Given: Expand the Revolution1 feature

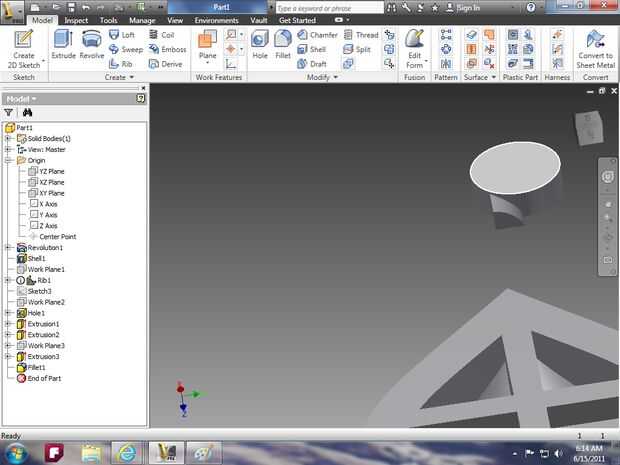Looking at the screenshot, I should [8, 248].
